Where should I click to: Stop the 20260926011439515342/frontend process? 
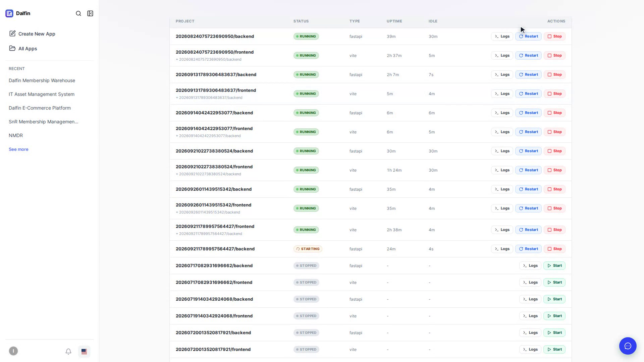pyautogui.click(x=554, y=208)
